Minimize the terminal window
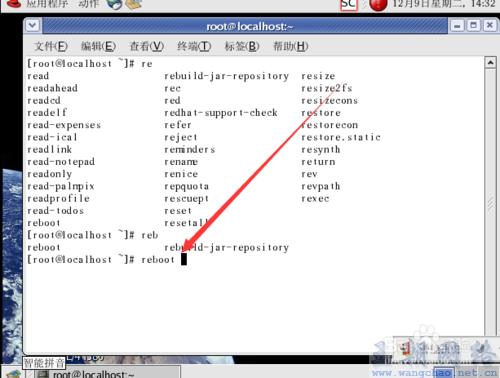The image size is (500, 378). (x=457, y=26)
